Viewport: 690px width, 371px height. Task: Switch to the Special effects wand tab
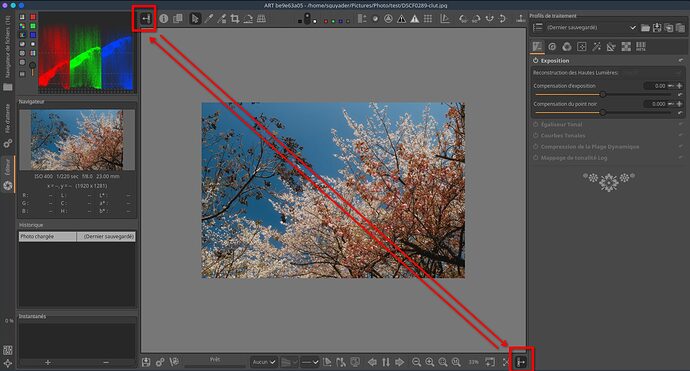pos(597,47)
